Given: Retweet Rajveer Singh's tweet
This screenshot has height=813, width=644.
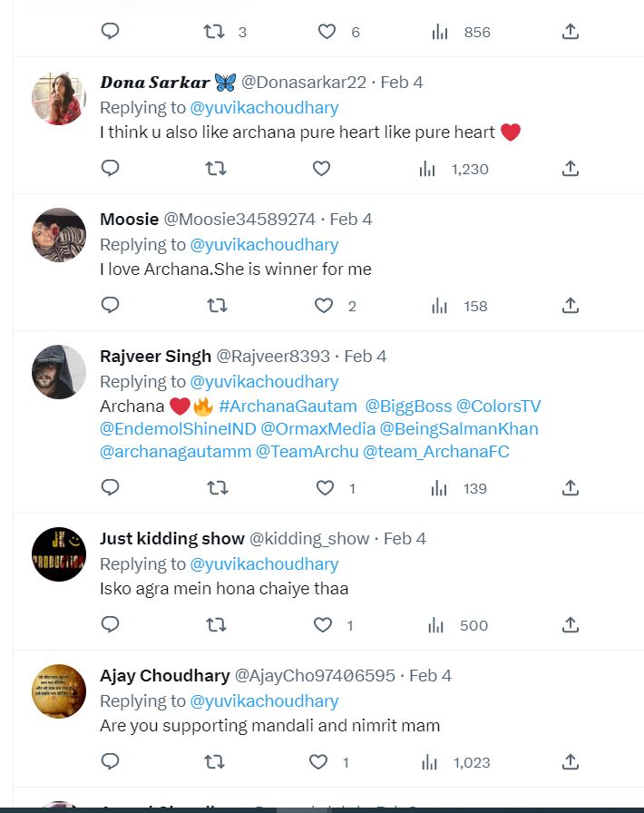Looking at the screenshot, I should click(x=216, y=487).
